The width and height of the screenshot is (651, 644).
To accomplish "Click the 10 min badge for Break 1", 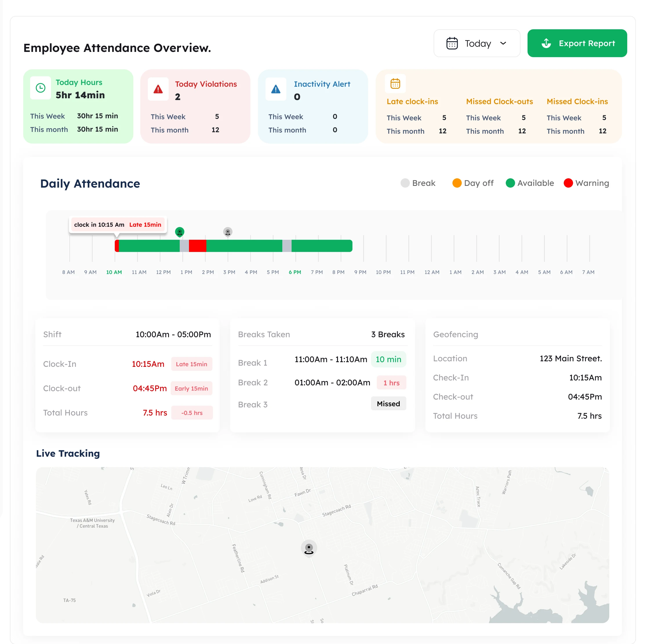I will click(388, 360).
